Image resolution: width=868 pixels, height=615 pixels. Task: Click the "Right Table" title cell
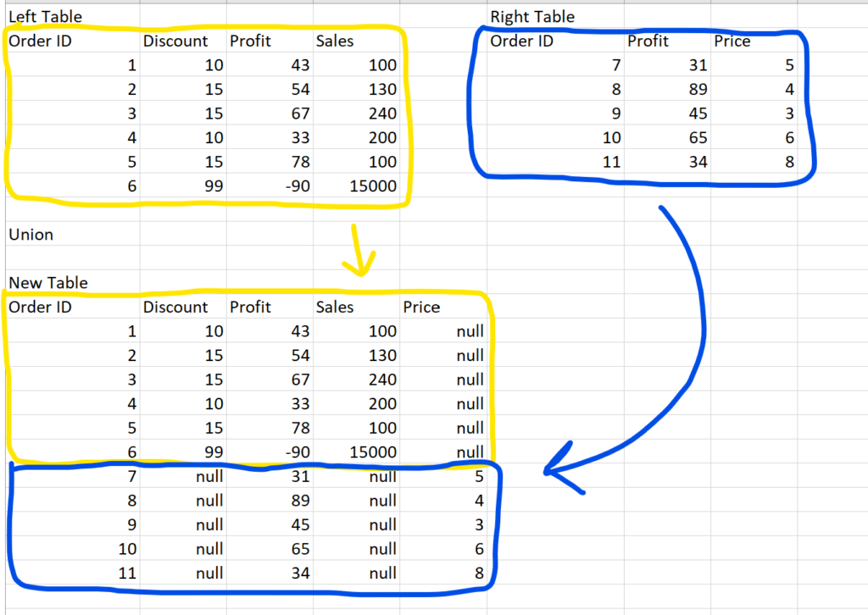532,16
